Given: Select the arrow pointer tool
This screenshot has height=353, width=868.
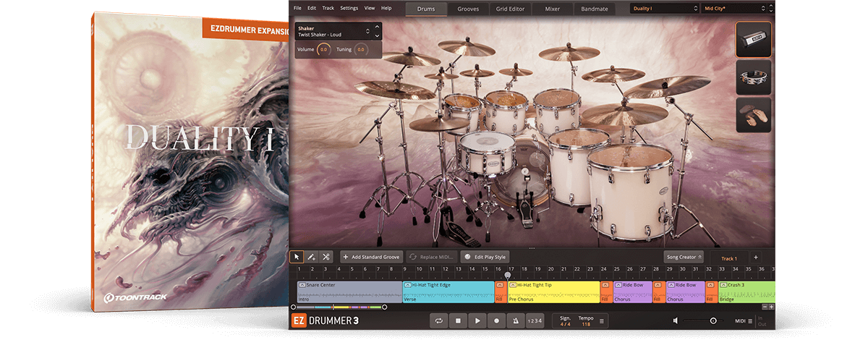Looking at the screenshot, I should (297, 257).
